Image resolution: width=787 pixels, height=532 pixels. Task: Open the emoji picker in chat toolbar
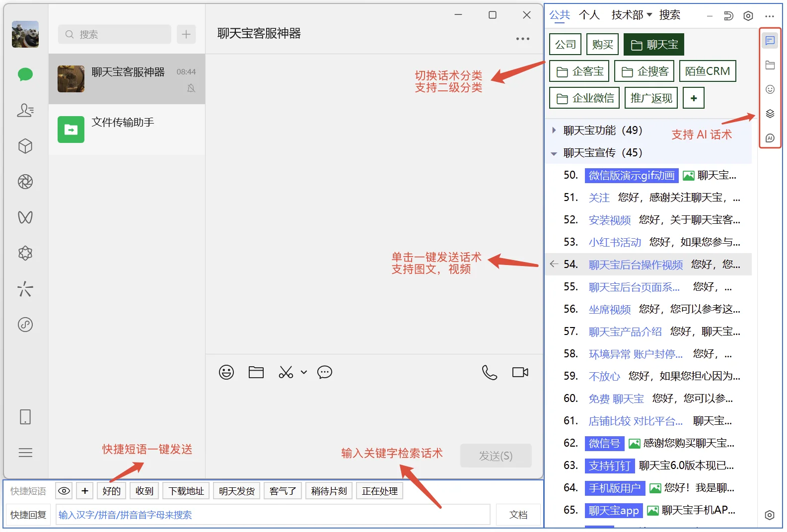click(226, 372)
